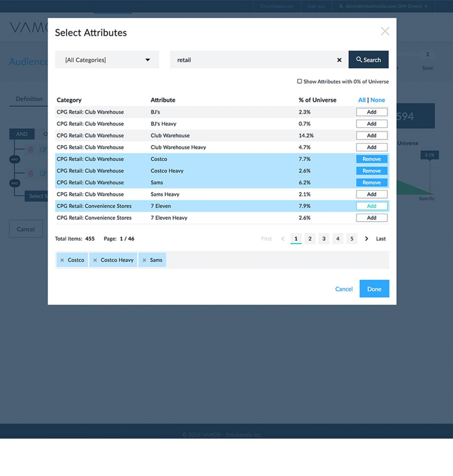
Task: Remove the Sams chip via its x
Action: pyautogui.click(x=144, y=260)
